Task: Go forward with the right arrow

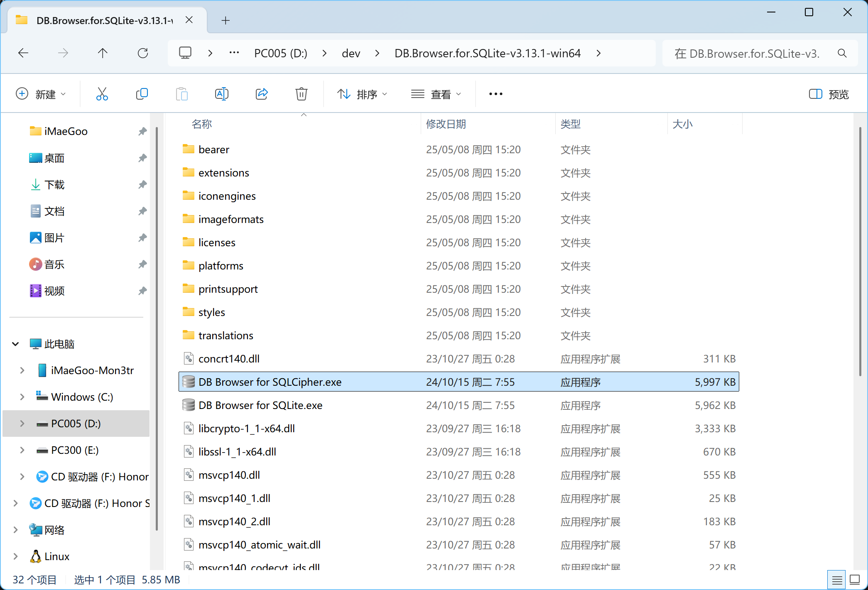Action: (x=63, y=53)
